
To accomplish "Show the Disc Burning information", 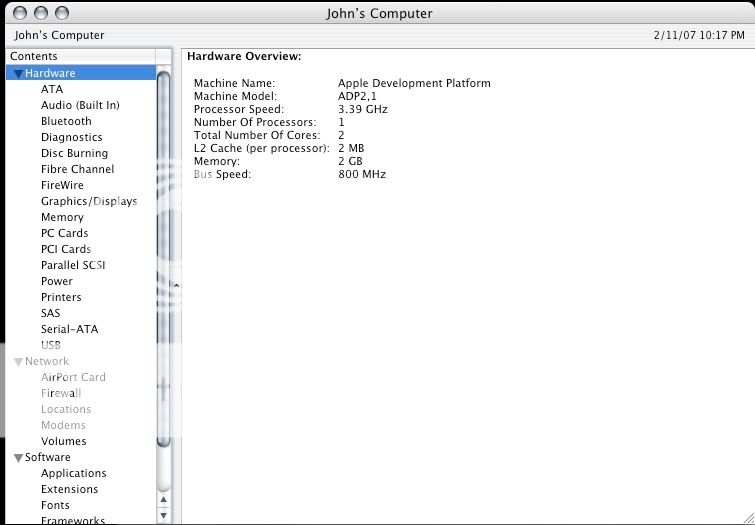I will [74, 153].
